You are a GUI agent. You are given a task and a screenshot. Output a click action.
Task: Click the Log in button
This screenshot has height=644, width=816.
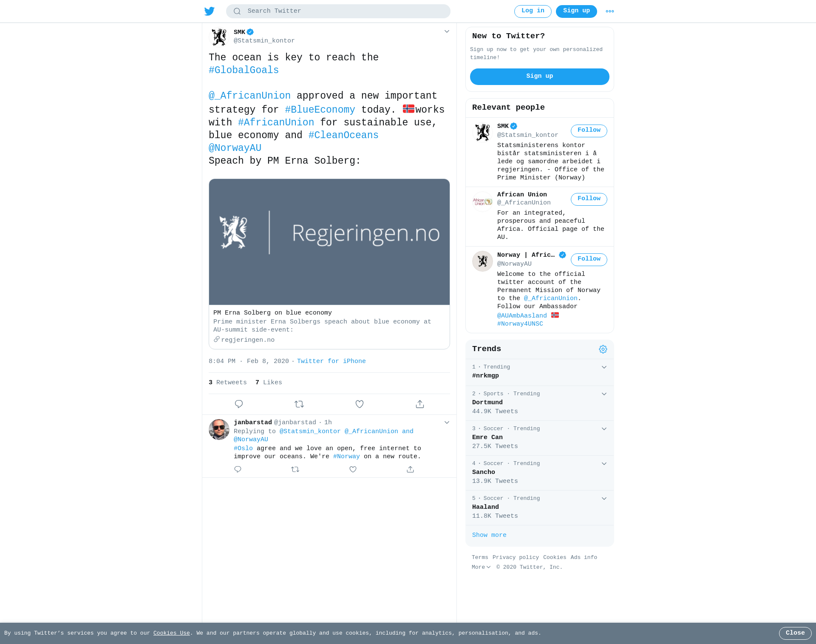click(x=533, y=11)
